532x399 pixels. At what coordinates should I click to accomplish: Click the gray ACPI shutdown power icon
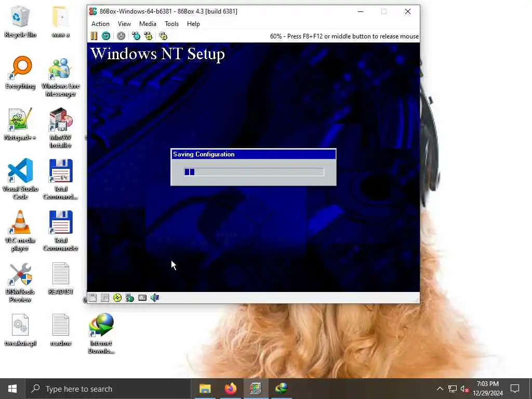121,36
